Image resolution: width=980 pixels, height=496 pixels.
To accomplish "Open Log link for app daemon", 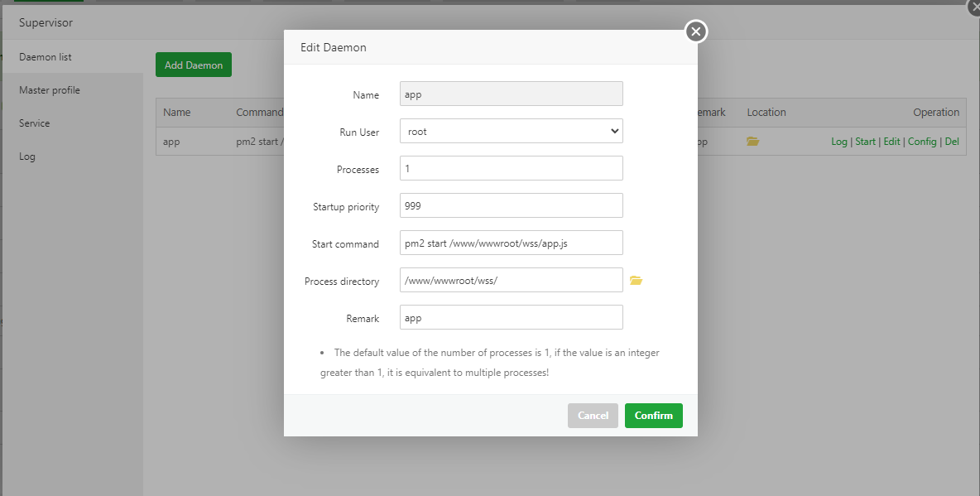I will (838, 142).
